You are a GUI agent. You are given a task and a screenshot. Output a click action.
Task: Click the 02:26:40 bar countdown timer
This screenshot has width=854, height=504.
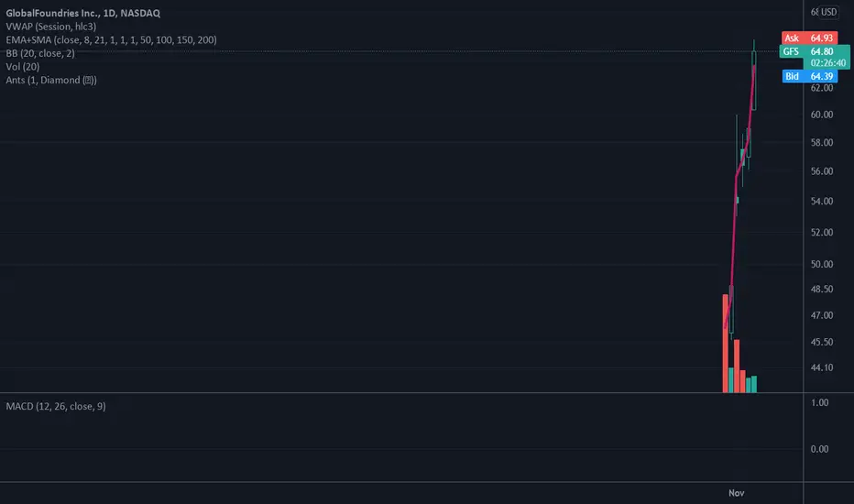click(x=827, y=63)
